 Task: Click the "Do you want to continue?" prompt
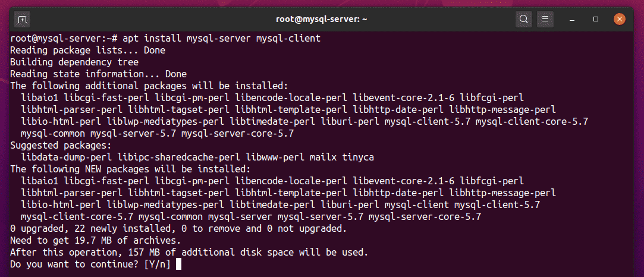[89, 265]
